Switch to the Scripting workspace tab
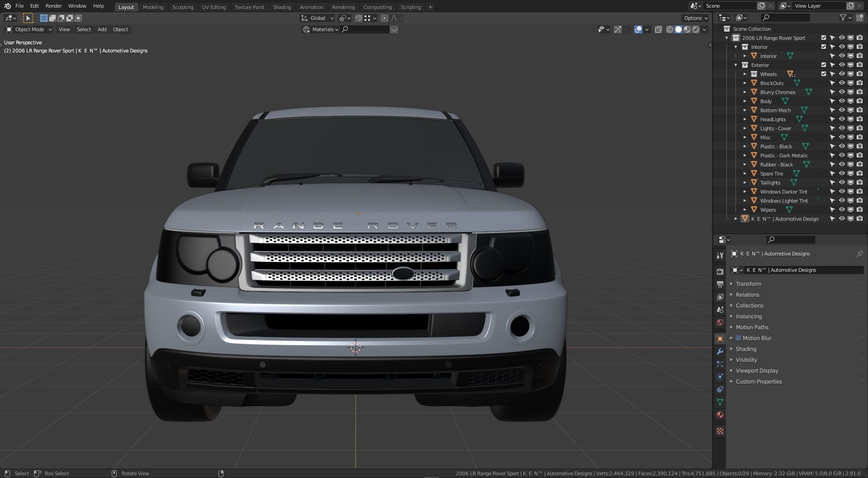The height and width of the screenshot is (478, 868). click(410, 7)
